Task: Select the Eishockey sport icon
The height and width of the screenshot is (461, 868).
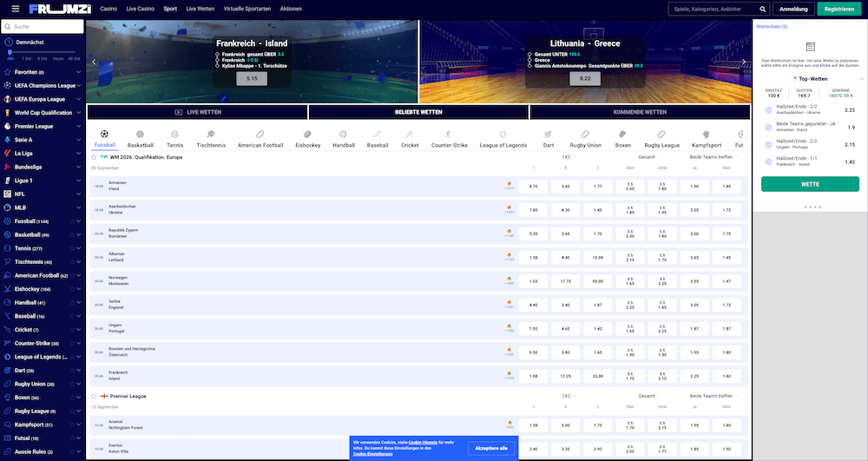Action: (x=307, y=135)
